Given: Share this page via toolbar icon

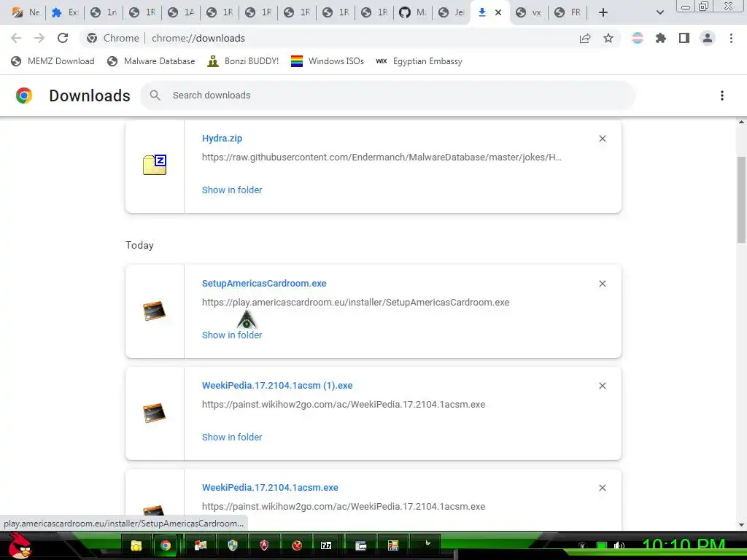Looking at the screenshot, I should pos(585,38).
